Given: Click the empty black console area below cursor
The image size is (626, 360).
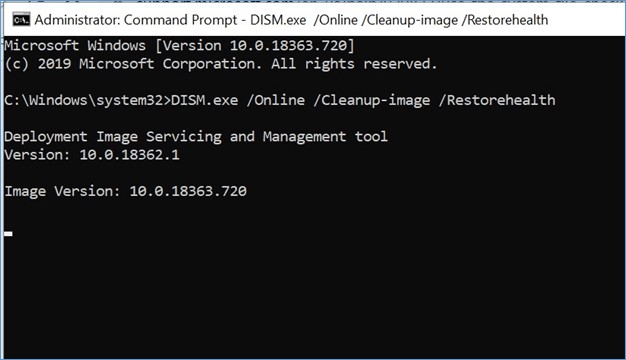Looking at the screenshot, I should (x=313, y=299).
